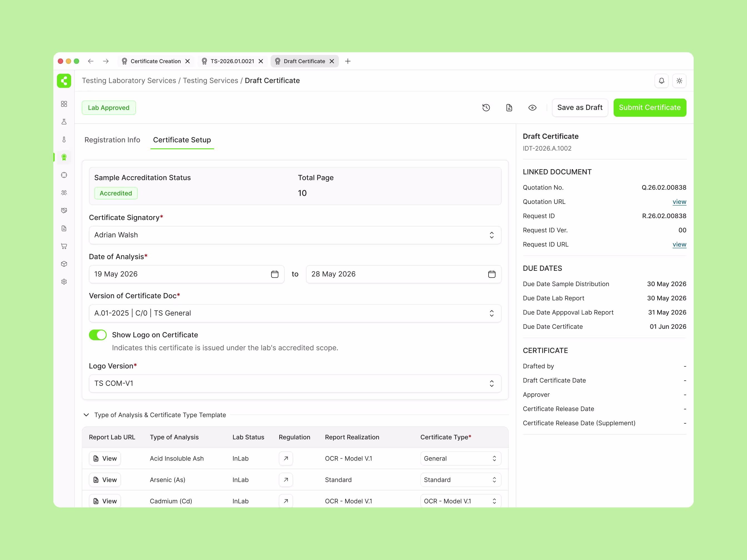Toggle Show Logo on Certificate switch
The image size is (747, 560).
coord(98,335)
